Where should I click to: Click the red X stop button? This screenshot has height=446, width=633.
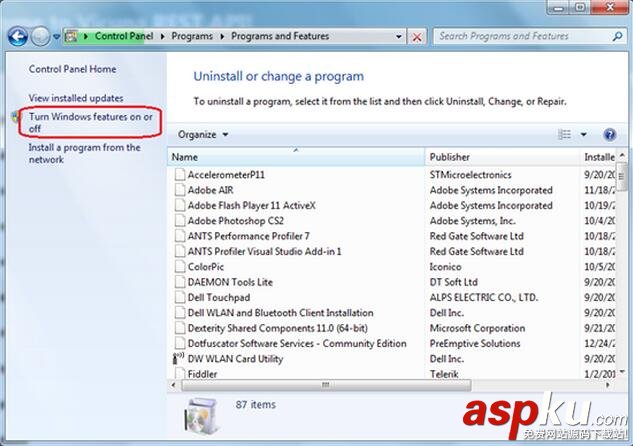coord(417,37)
